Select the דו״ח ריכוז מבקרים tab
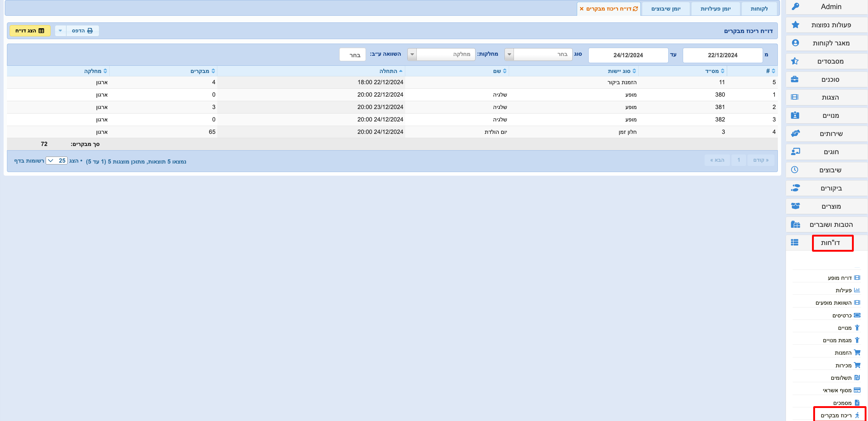The width and height of the screenshot is (868, 421). coord(609,9)
